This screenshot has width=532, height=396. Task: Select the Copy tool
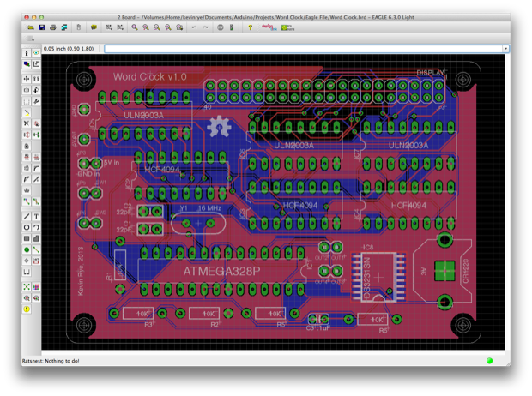click(x=36, y=79)
